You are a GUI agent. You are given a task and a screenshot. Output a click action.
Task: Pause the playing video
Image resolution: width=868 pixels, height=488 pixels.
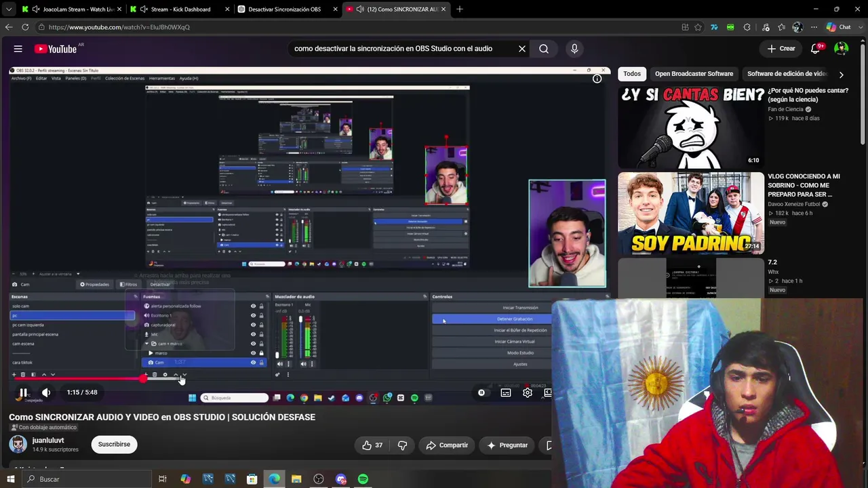(23, 392)
